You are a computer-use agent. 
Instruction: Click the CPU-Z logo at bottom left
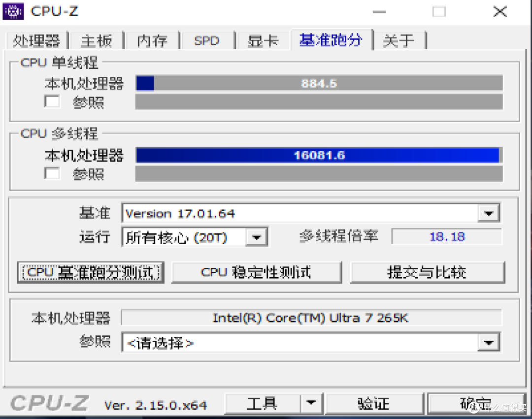[x=50, y=403]
